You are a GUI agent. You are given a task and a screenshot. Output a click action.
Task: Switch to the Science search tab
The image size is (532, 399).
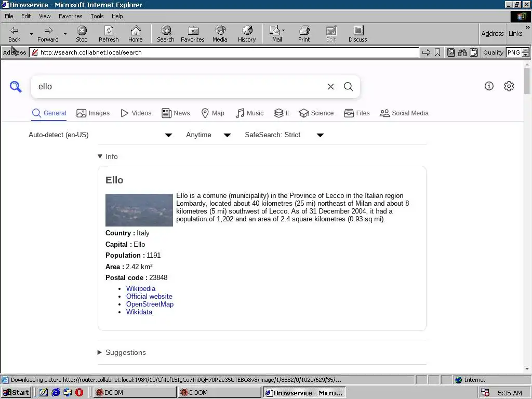click(x=316, y=113)
